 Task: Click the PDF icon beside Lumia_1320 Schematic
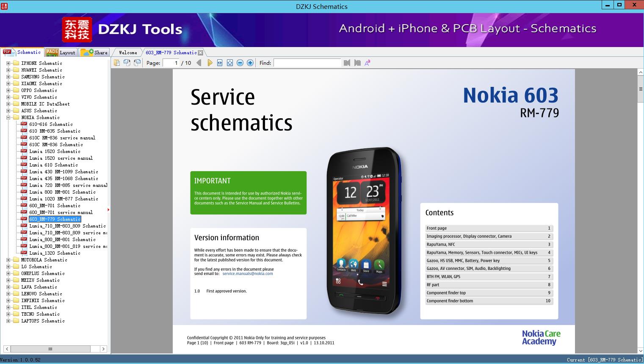pyautogui.click(x=24, y=253)
